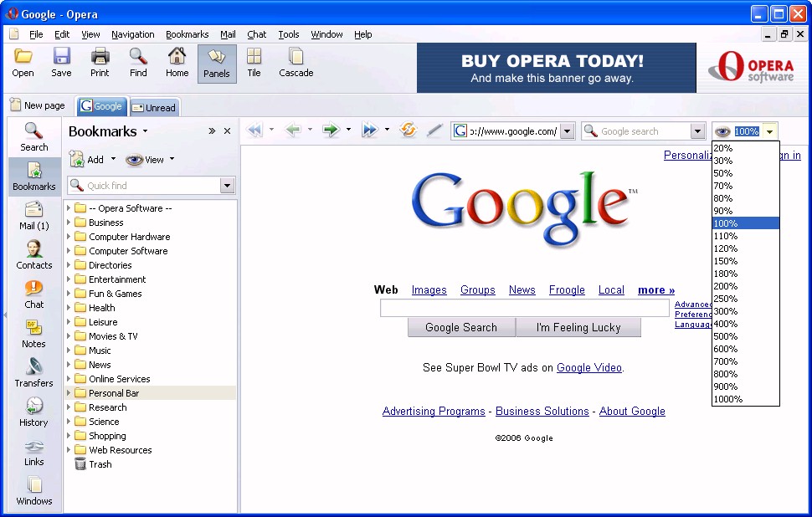Viewport: 812px width, 517px height.
Task: Select 1000% zoom level
Action: 745,399
